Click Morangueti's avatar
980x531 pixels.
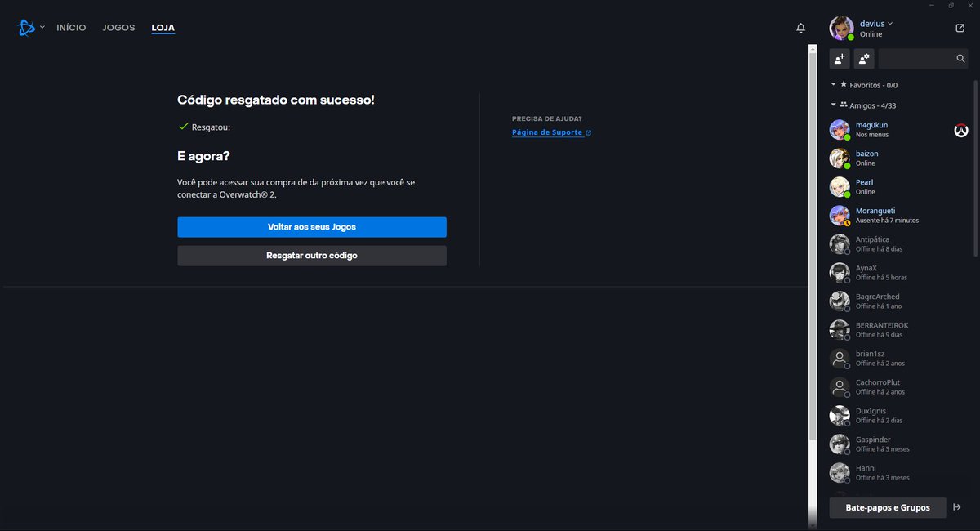click(840, 216)
